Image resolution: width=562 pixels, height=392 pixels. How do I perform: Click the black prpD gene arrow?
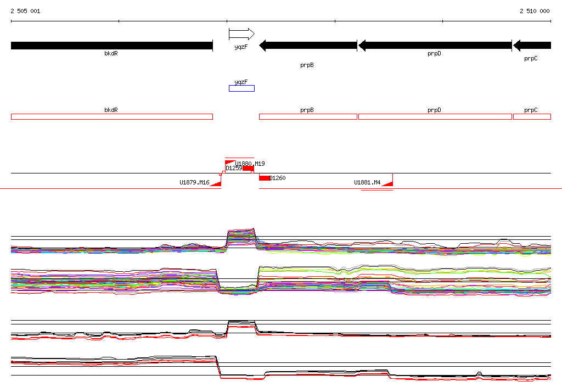pyautogui.click(x=435, y=46)
